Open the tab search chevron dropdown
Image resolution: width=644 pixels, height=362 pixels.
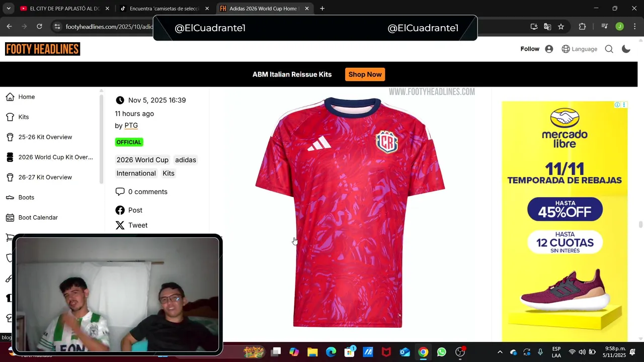[9, 9]
